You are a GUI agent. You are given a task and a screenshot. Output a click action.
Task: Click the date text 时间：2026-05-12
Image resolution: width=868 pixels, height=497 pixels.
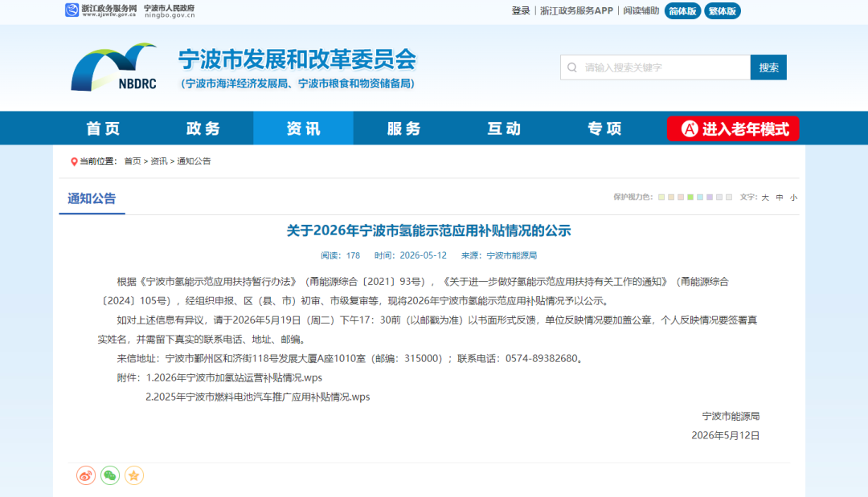pyautogui.click(x=410, y=255)
